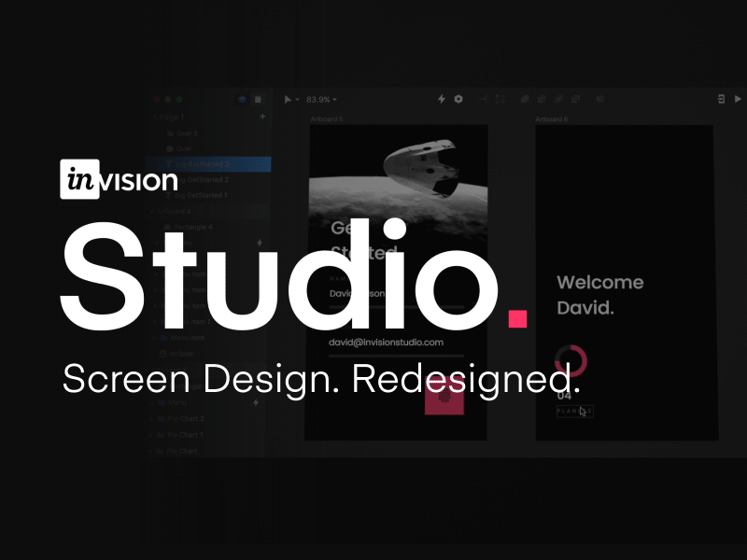Screen dimensions: 747x560
Task: Click the play preview button at top right
Action: 737,99
